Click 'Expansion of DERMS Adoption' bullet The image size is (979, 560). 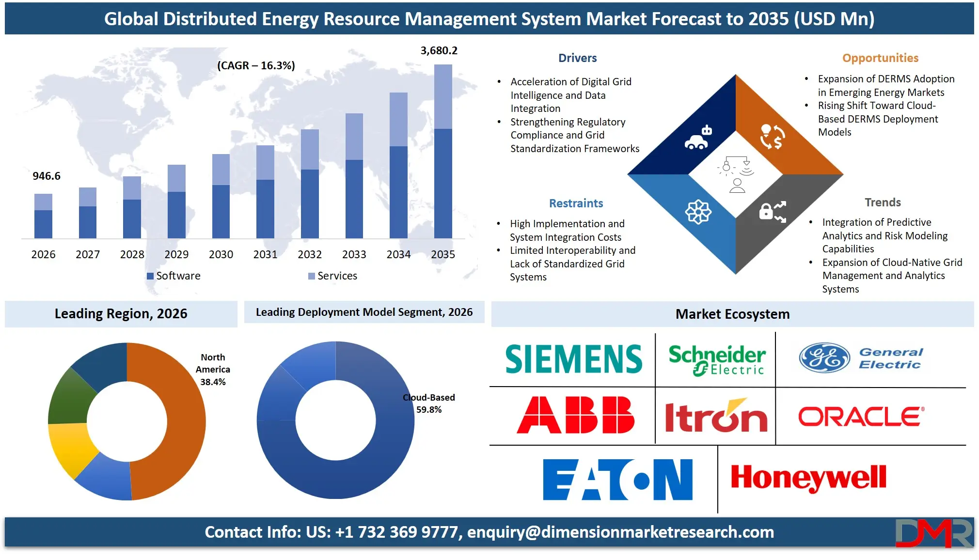click(886, 86)
